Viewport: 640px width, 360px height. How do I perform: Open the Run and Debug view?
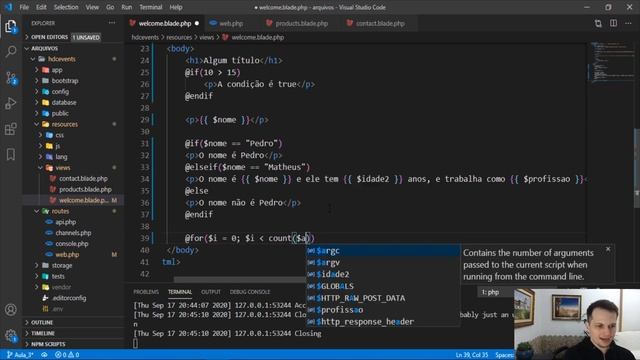tap(11, 103)
